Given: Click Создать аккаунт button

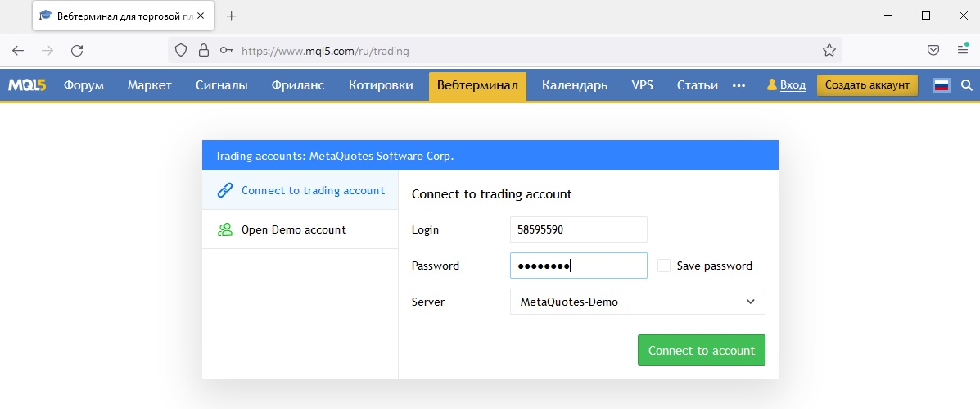Looking at the screenshot, I should tap(867, 85).
